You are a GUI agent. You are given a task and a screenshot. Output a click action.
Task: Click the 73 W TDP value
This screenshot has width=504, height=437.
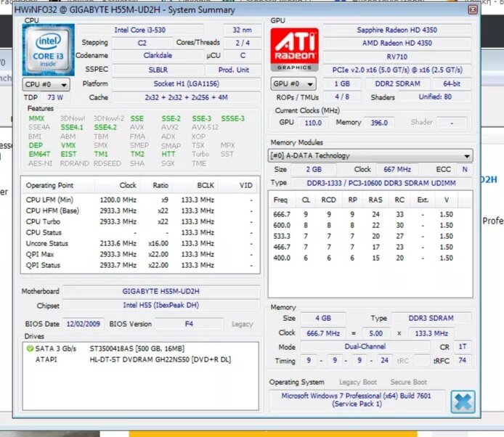(55, 97)
